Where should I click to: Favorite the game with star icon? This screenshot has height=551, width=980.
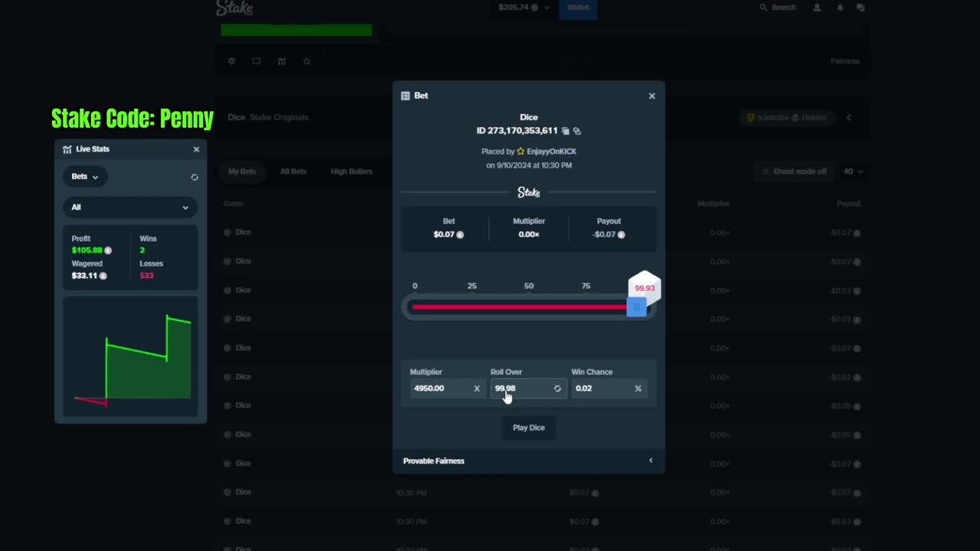(x=307, y=61)
